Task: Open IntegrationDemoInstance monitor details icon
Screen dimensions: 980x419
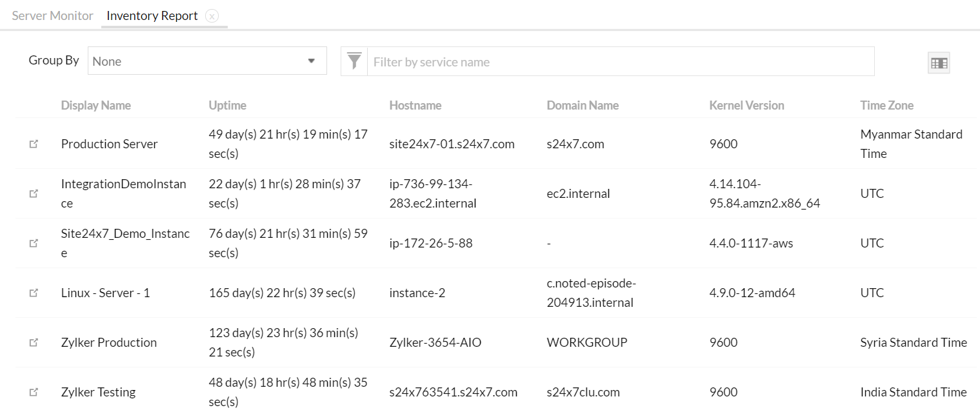Action: [x=34, y=193]
